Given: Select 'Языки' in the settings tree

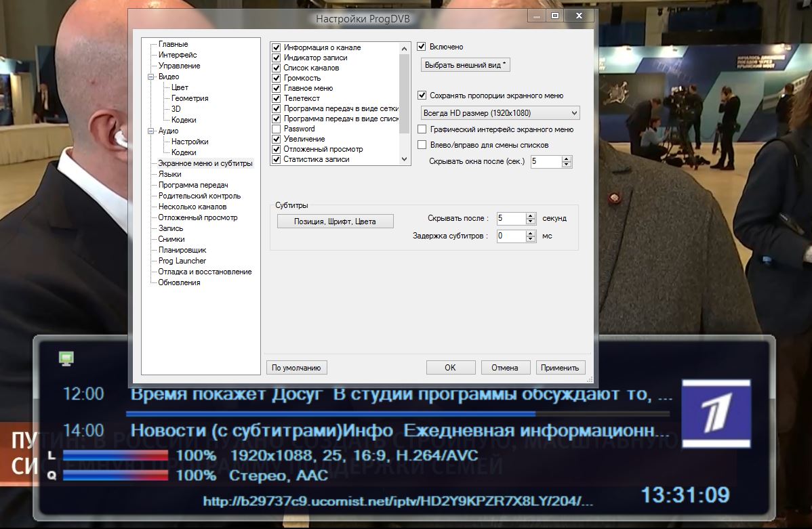Looking at the screenshot, I should click(169, 174).
